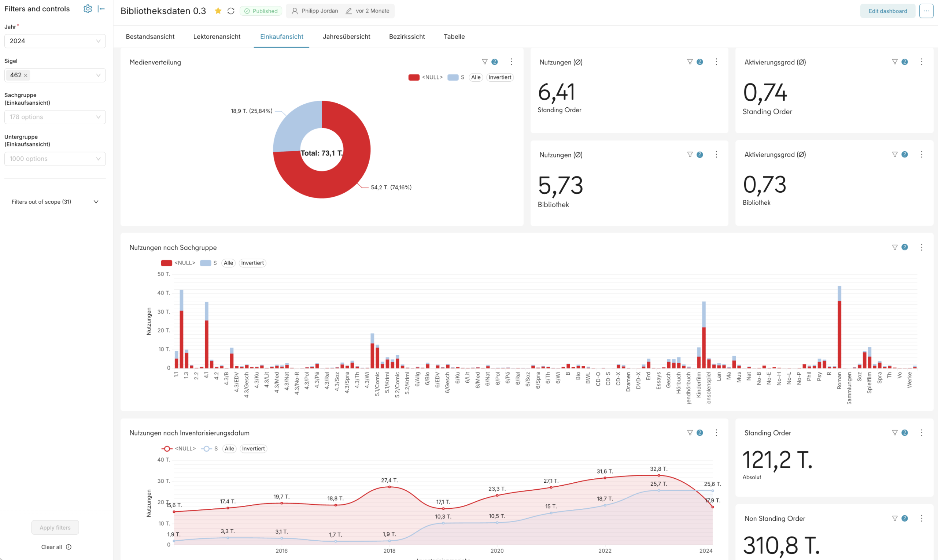Open the Standing Order card's three-dot menu
This screenshot has width=938, height=560.
click(922, 433)
